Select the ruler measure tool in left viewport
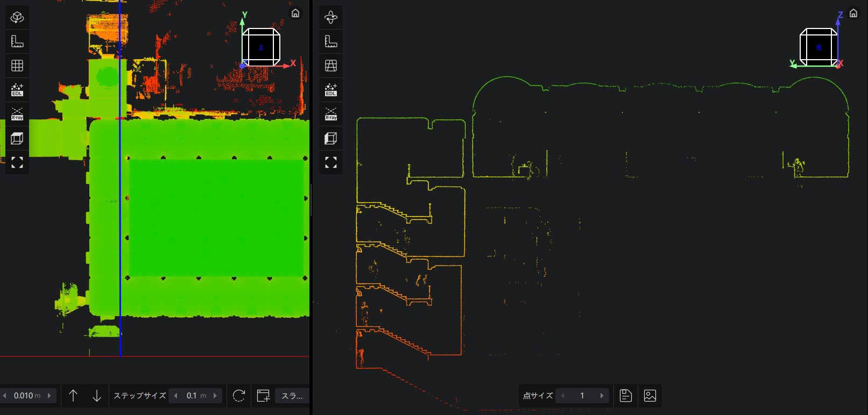Screen dimensions: 868x415 coord(17,41)
